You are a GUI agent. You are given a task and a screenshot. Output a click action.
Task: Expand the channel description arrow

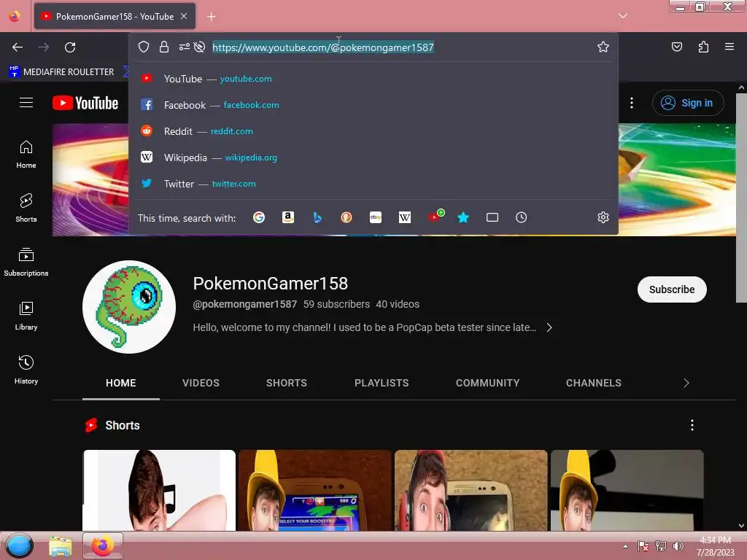(x=549, y=327)
